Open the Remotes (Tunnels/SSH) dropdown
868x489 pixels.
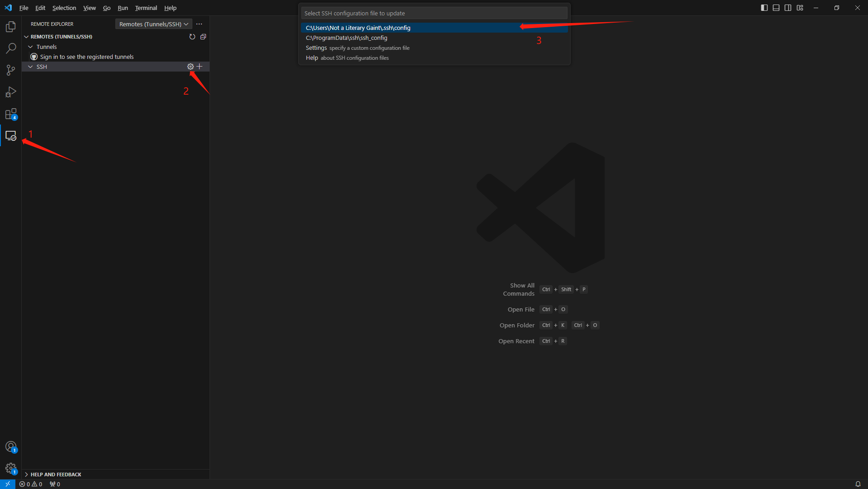154,24
